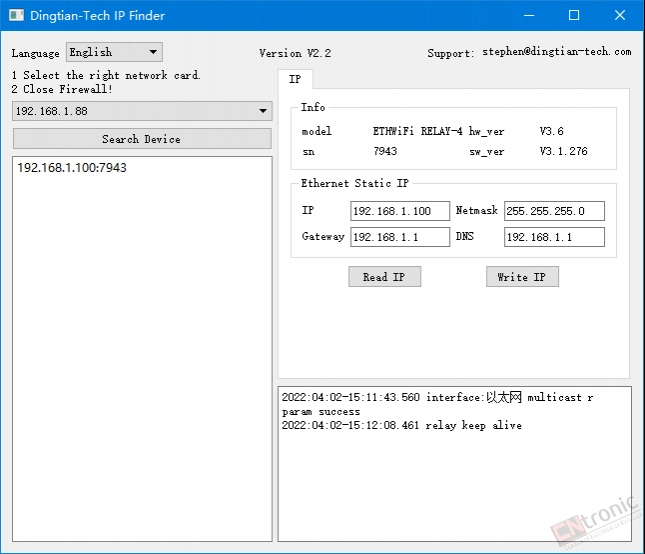Maximize the IP Finder window

[x=574, y=15]
